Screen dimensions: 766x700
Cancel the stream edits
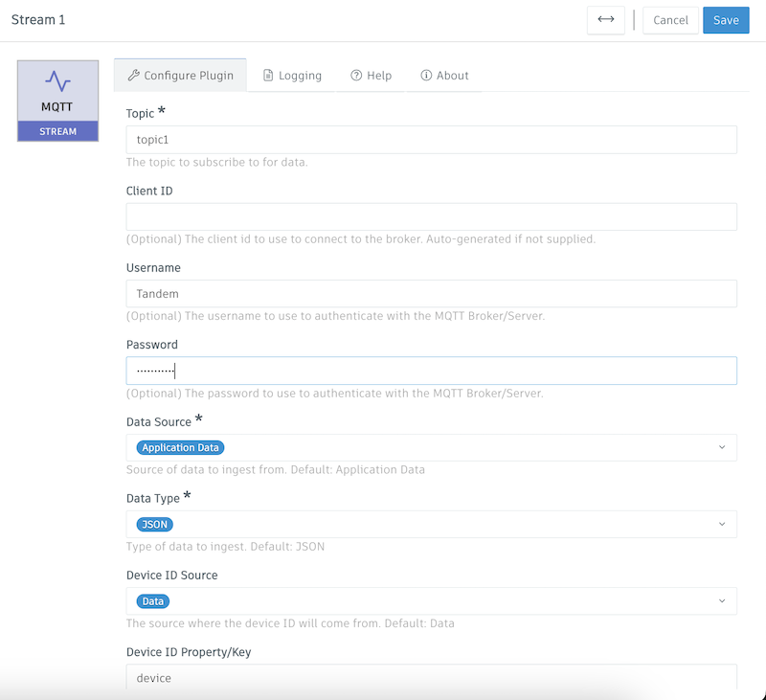pos(670,20)
